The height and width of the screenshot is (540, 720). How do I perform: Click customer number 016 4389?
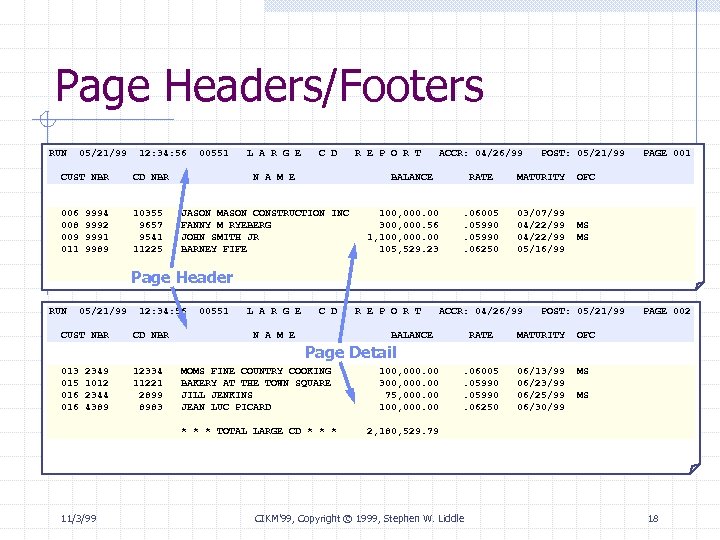coord(85,407)
